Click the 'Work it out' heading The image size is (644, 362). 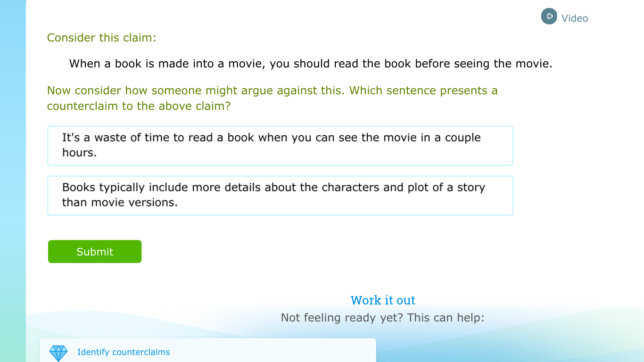383,300
